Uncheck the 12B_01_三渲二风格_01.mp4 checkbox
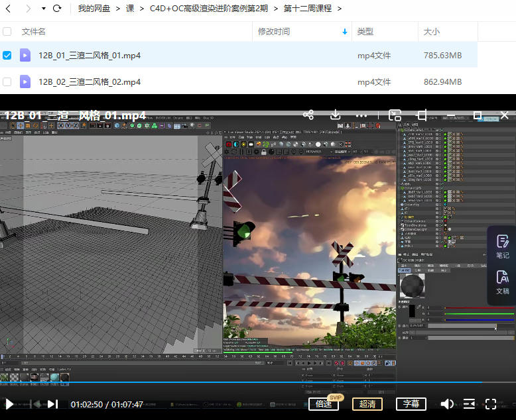Image resolution: width=516 pixels, height=420 pixels. point(7,56)
